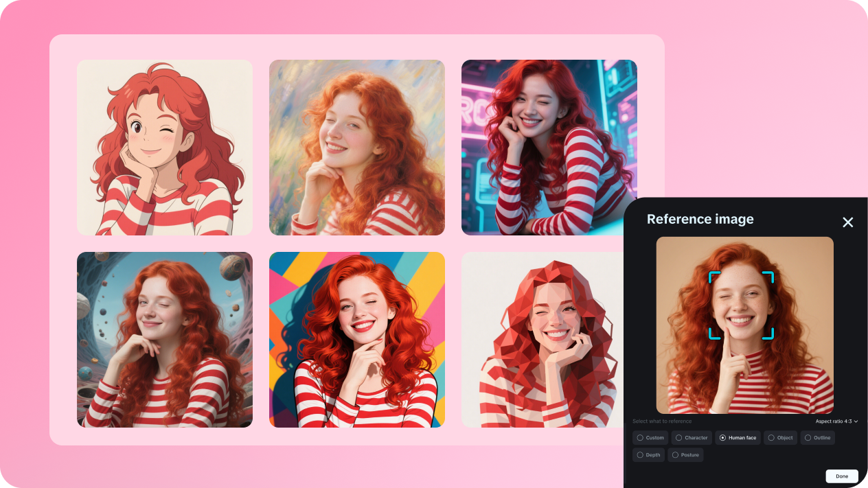The width and height of the screenshot is (868, 488).
Task: Click the Reference image panel title
Action: click(700, 219)
